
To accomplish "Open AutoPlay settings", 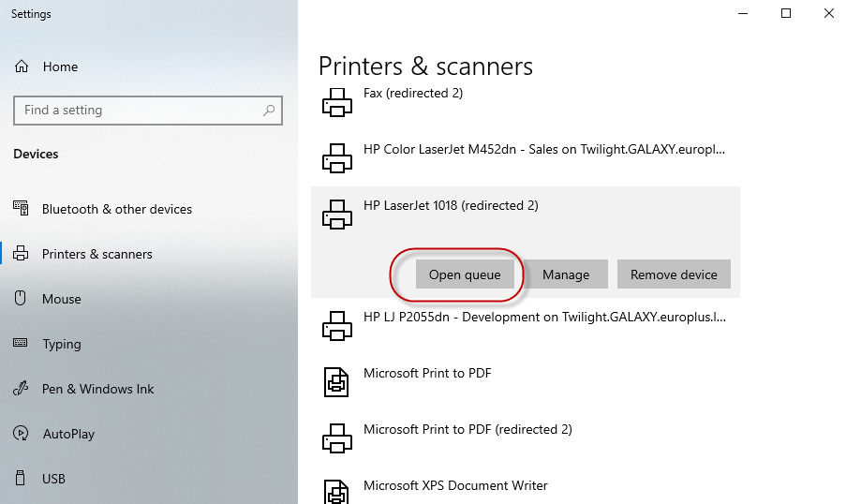I will point(68,434).
